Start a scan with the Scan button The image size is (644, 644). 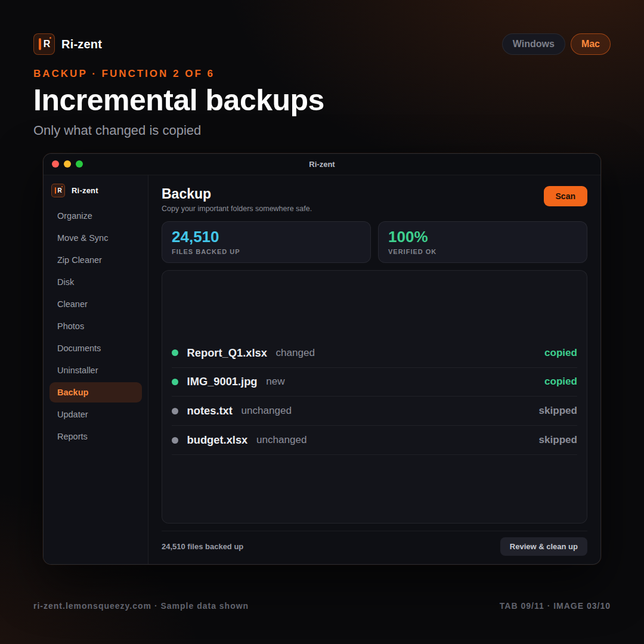point(565,196)
